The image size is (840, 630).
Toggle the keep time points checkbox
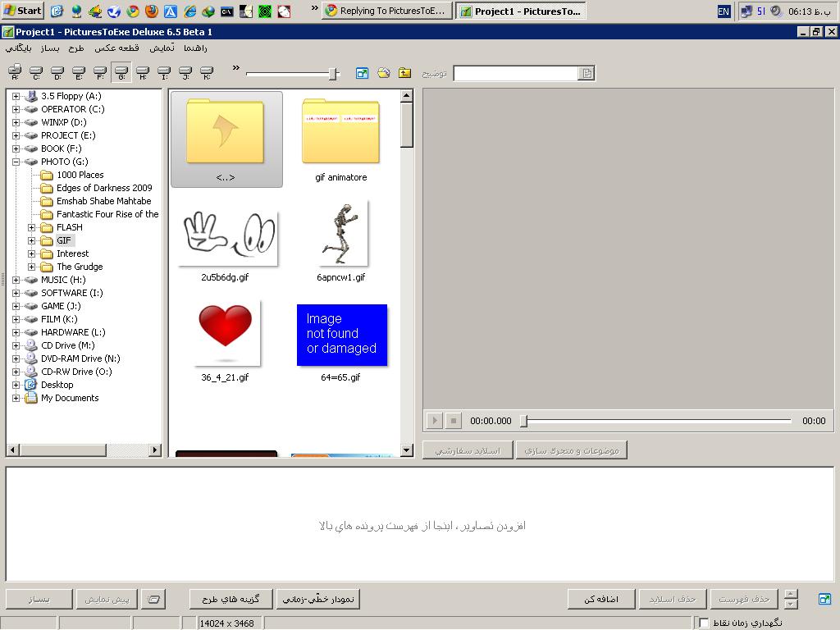pyautogui.click(x=704, y=623)
